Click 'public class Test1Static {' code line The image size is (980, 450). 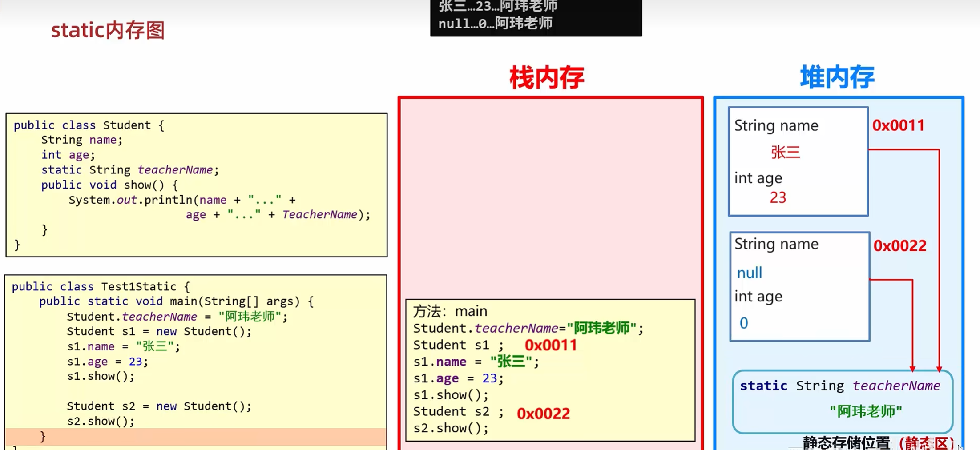(101, 287)
